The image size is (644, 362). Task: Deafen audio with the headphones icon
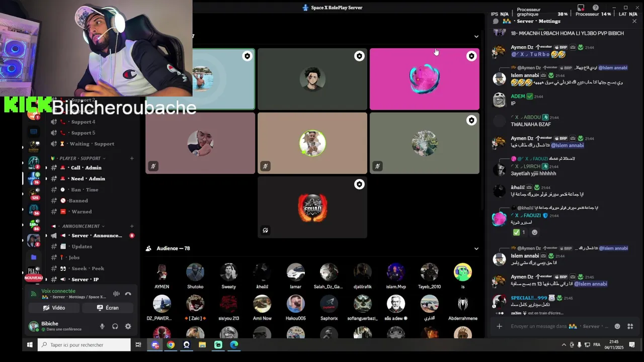115,326
